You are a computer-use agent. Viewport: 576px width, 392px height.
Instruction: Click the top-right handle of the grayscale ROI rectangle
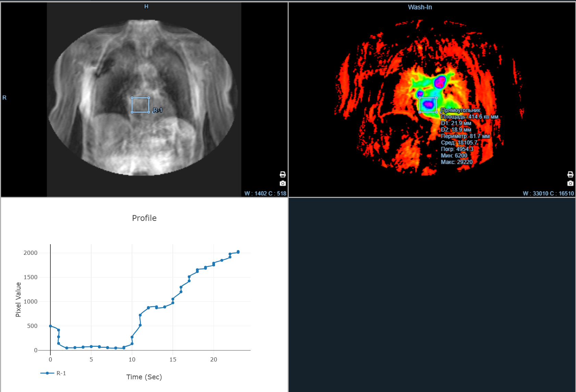(149, 98)
